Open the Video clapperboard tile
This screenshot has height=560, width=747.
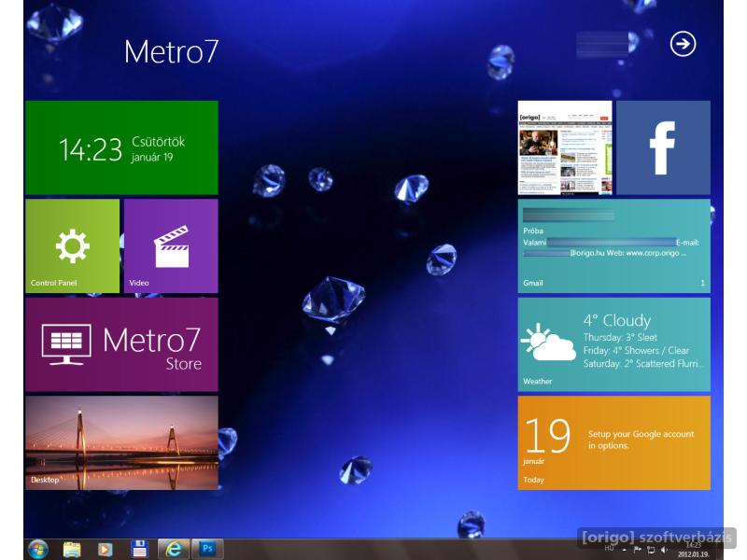tap(171, 245)
